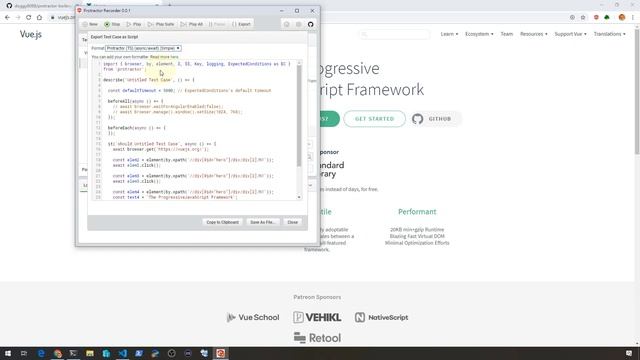This screenshot has height=360, width=640.
Task: Click the Play Suite toolbar button
Action: click(161, 24)
